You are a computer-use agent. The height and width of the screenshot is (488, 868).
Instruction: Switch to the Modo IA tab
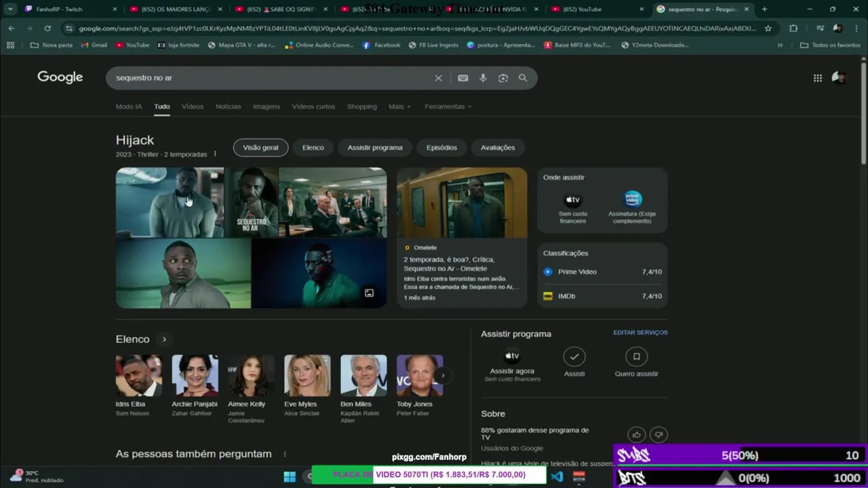(129, 106)
